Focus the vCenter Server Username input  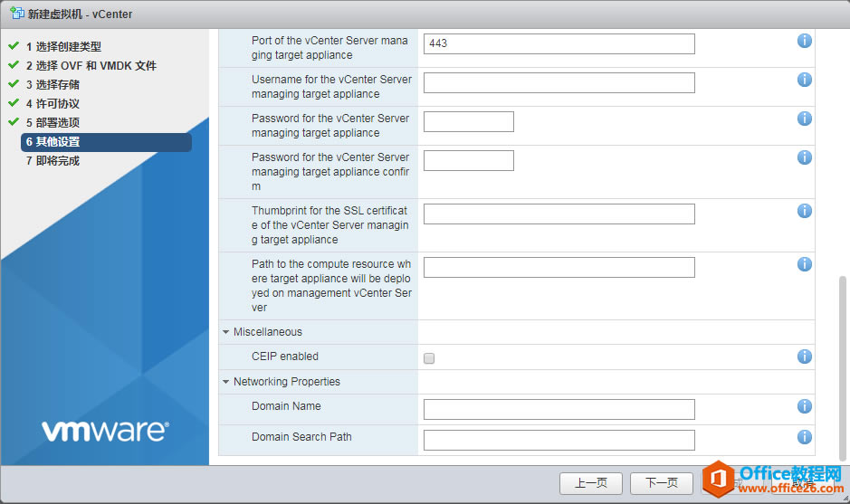click(559, 83)
